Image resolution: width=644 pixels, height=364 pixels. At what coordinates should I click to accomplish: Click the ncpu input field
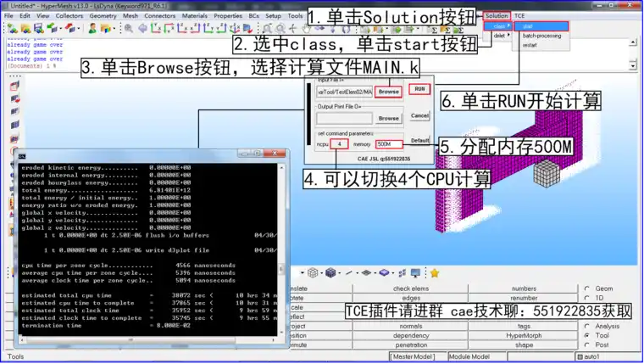339,144
